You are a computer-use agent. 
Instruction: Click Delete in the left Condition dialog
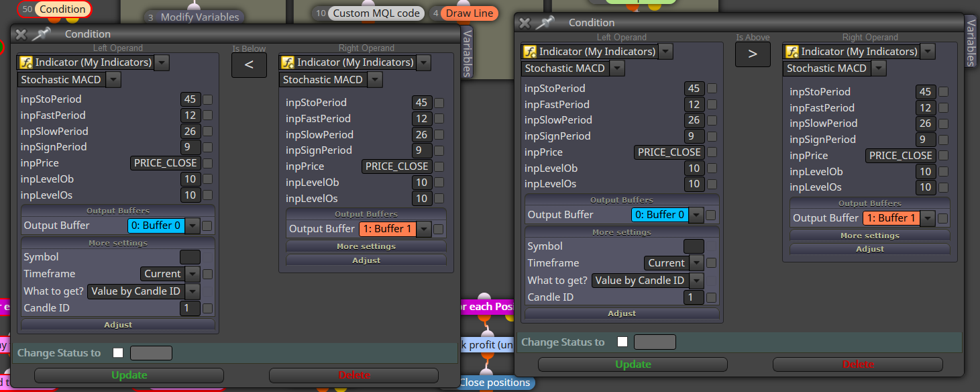pos(353,375)
